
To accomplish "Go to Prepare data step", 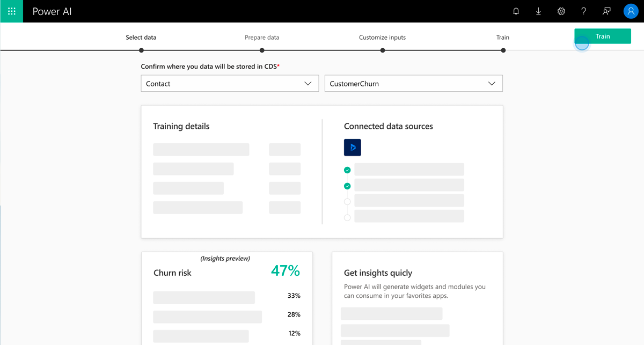I will tap(262, 38).
